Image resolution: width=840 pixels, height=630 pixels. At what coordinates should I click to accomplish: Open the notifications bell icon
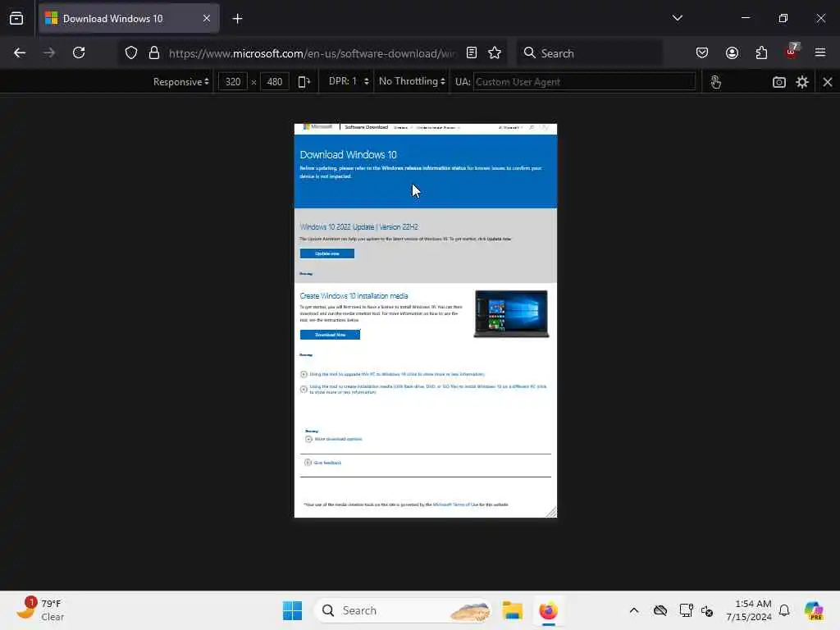point(784,610)
